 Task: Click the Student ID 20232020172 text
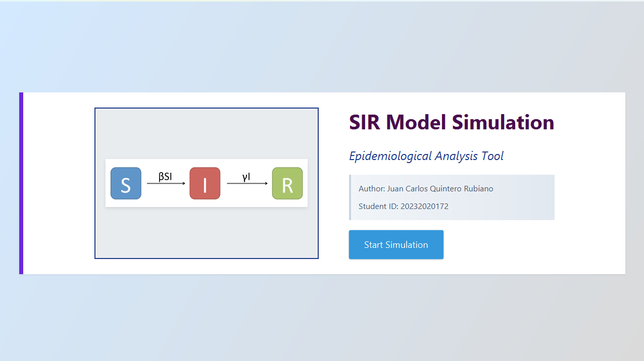tap(404, 207)
